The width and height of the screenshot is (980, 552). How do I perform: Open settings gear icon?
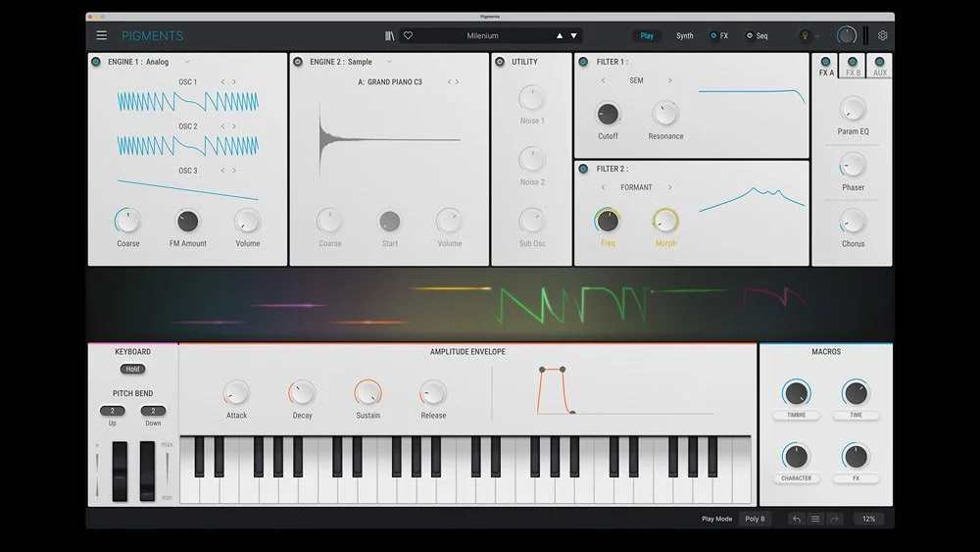883,35
